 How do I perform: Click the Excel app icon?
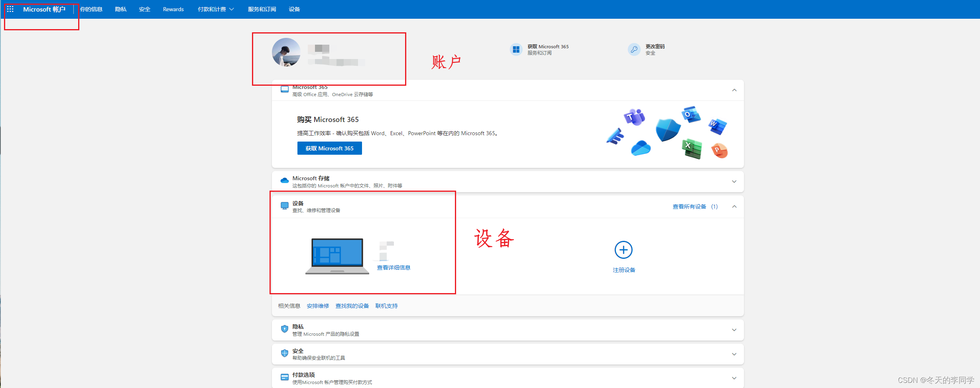point(692,149)
